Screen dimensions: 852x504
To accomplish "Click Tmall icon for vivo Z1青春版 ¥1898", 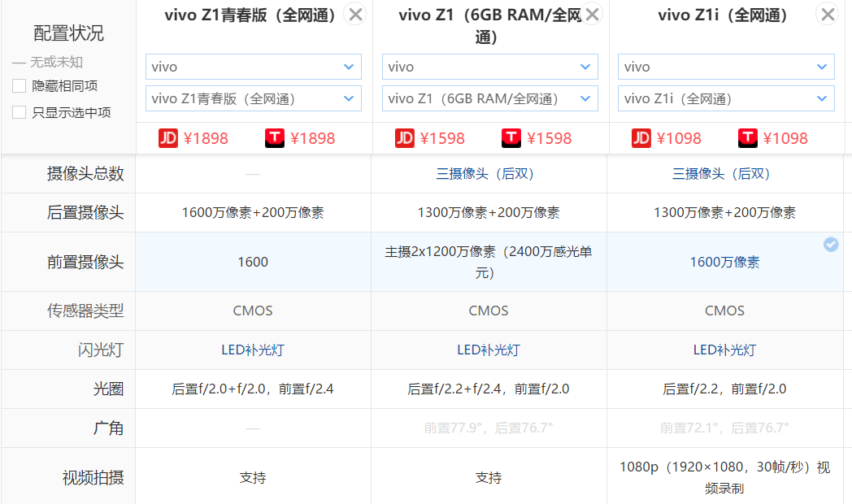I will pos(275,138).
